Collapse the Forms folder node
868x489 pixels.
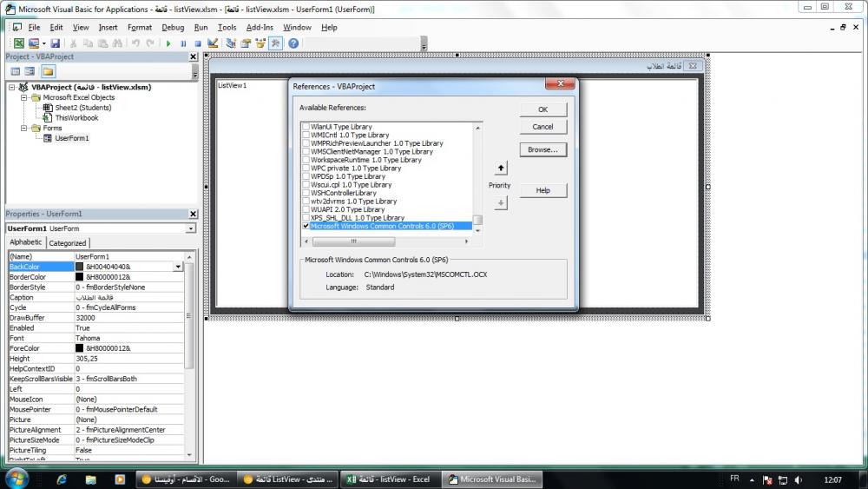coord(23,128)
